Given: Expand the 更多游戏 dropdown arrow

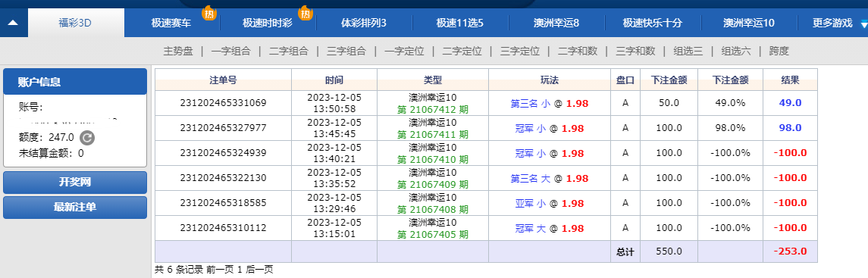Looking at the screenshot, I should click(863, 23).
